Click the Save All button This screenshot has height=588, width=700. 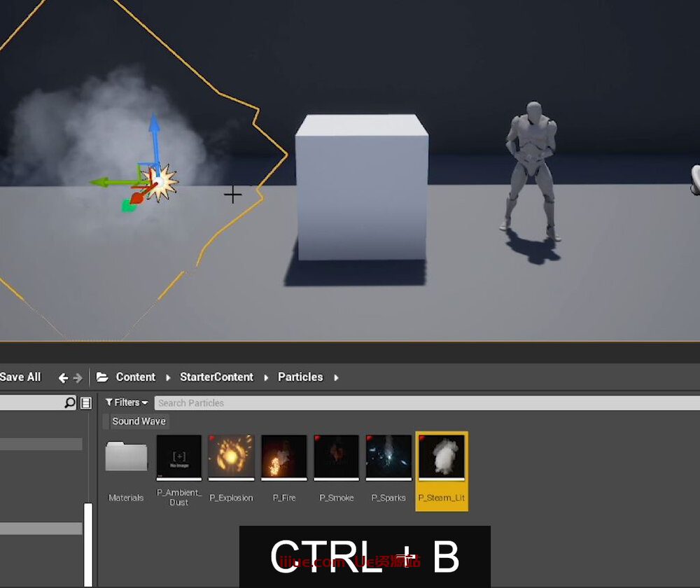21,377
